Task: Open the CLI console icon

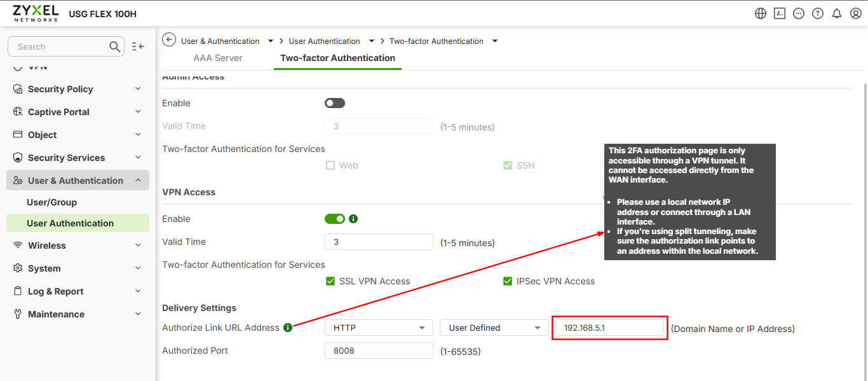Action: click(780, 13)
